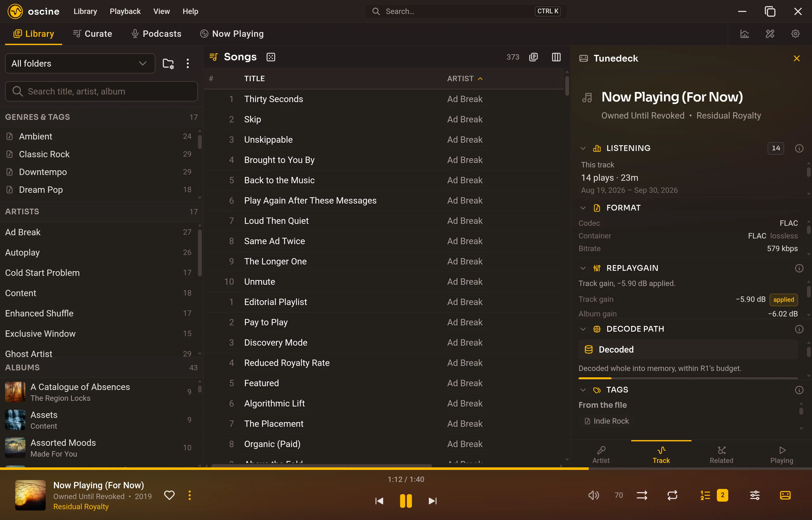Toggle shuffle playback mode
Screen dimensions: 812x520
click(642, 495)
